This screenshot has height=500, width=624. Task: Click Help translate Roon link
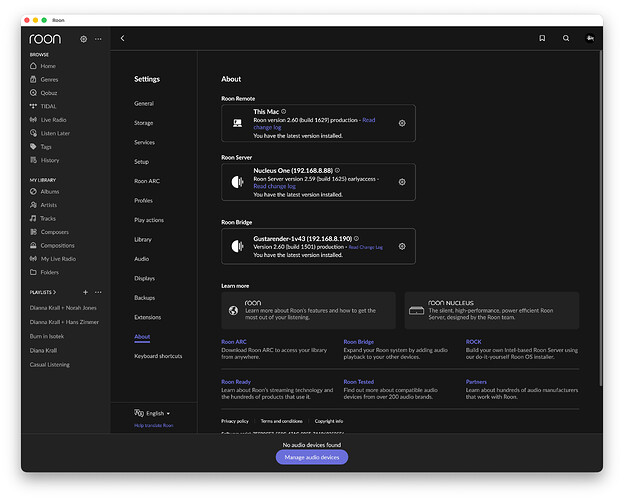pyautogui.click(x=154, y=426)
